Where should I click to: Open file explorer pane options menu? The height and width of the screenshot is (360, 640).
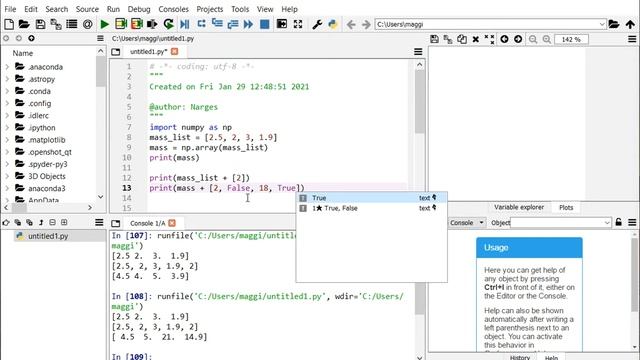[x=100, y=38]
